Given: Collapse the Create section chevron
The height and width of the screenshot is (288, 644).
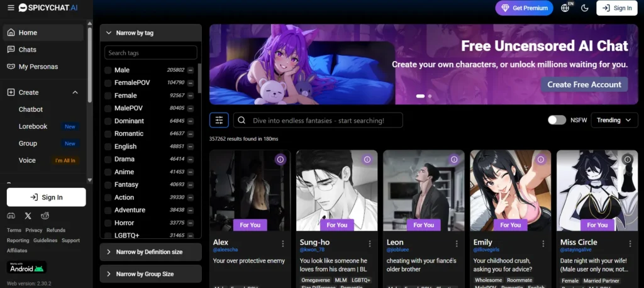Looking at the screenshot, I should 75,92.
